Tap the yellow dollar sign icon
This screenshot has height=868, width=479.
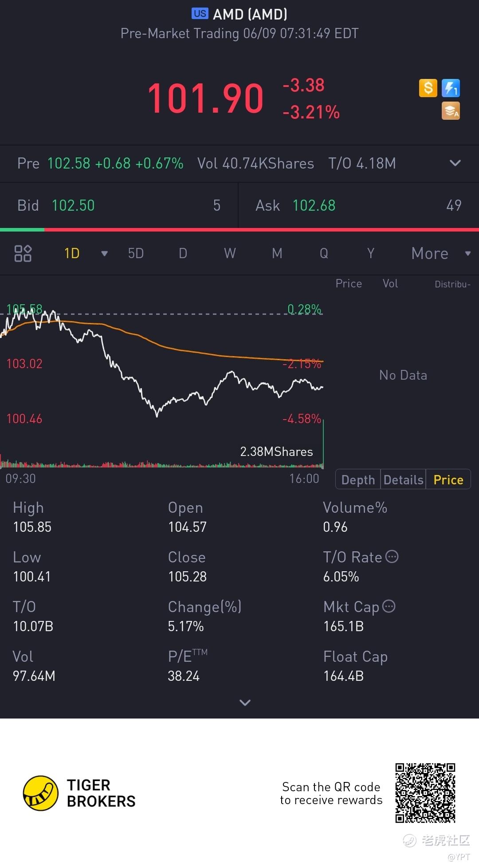(x=428, y=88)
